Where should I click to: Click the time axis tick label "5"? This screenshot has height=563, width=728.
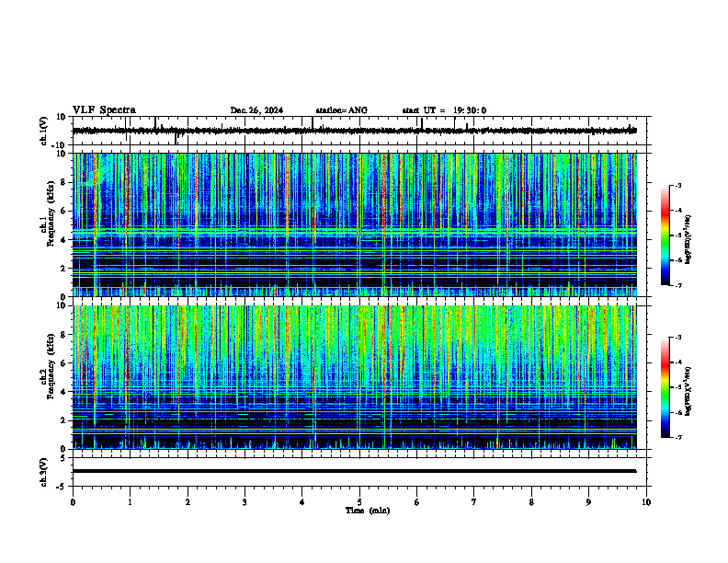pos(359,502)
